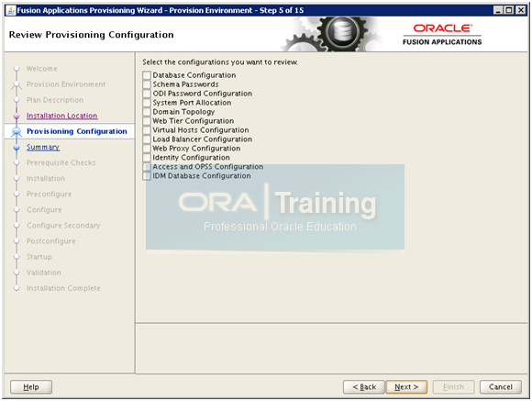Click the Postconfigure step bullet icon
Viewport: 532px width, 401px height.
[17, 241]
